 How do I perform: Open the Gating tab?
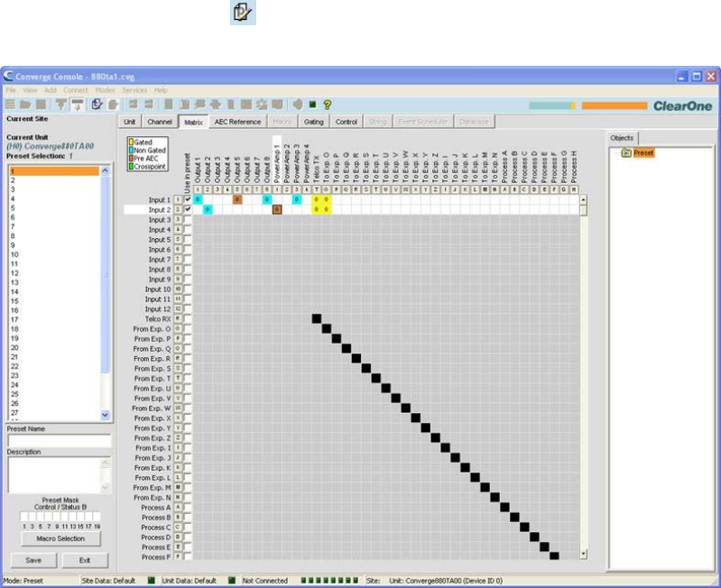coord(314,122)
